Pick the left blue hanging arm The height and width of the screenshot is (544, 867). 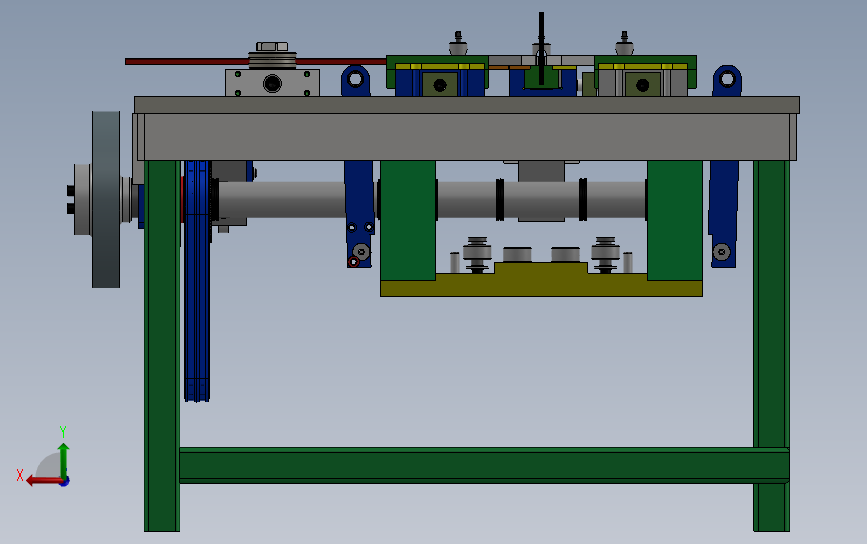(x=359, y=214)
